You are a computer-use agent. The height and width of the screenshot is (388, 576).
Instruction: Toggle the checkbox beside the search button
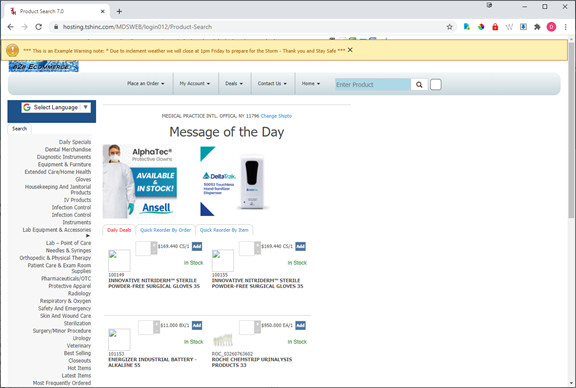436,85
